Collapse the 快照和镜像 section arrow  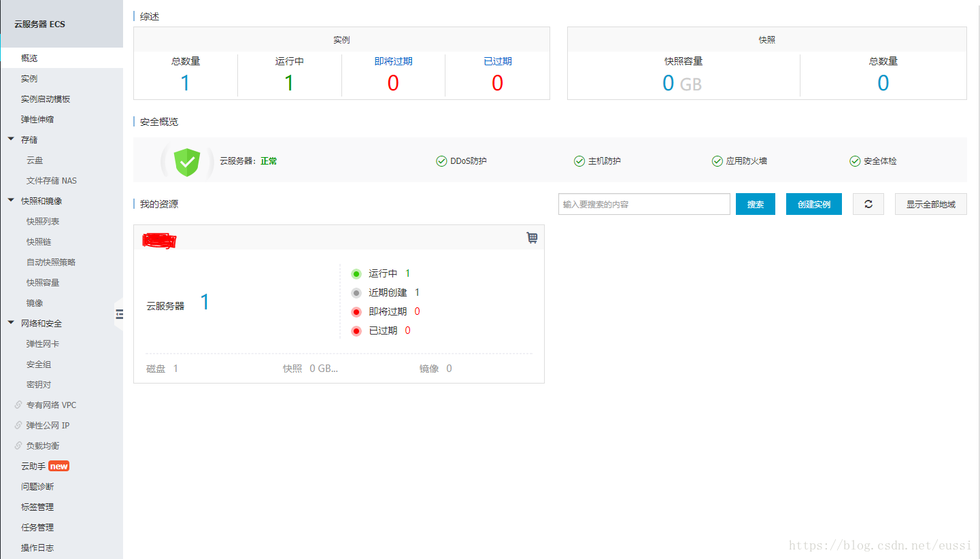pos(11,201)
